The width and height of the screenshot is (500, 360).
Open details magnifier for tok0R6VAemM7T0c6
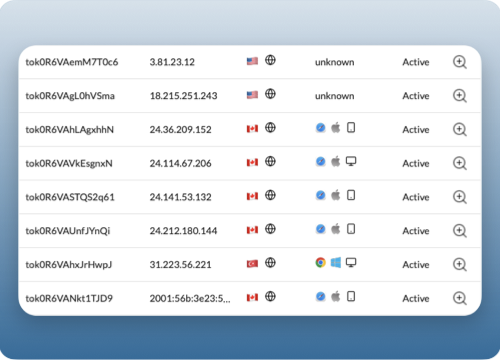tap(460, 62)
